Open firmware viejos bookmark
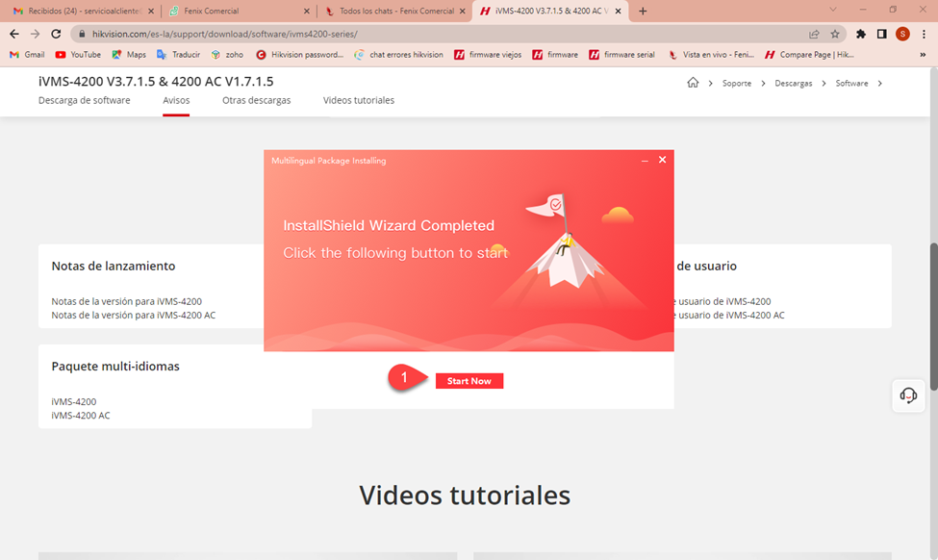 [488, 55]
